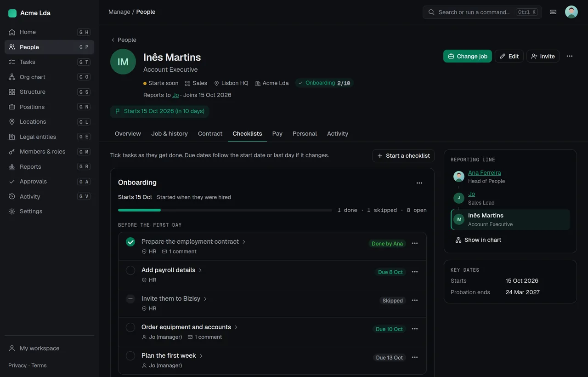The image size is (588, 377).
Task: Go back via the People chevron link
Action: point(124,40)
